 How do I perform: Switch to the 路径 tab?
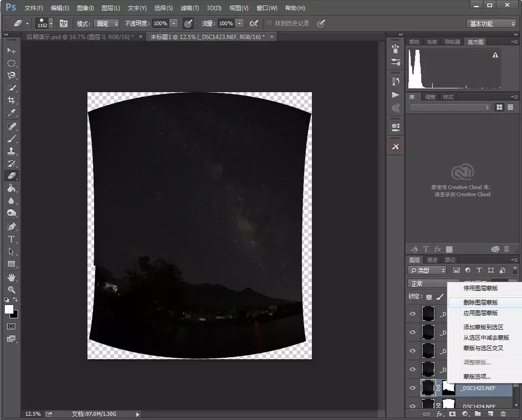click(450, 259)
